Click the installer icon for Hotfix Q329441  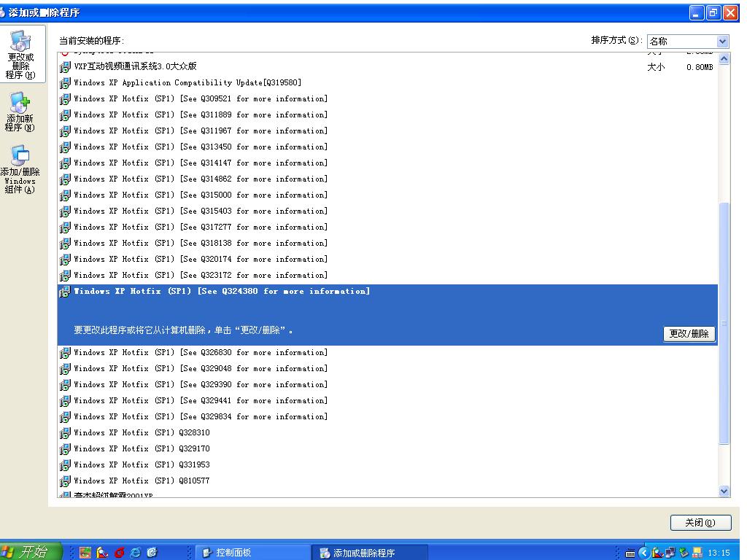tap(65, 402)
